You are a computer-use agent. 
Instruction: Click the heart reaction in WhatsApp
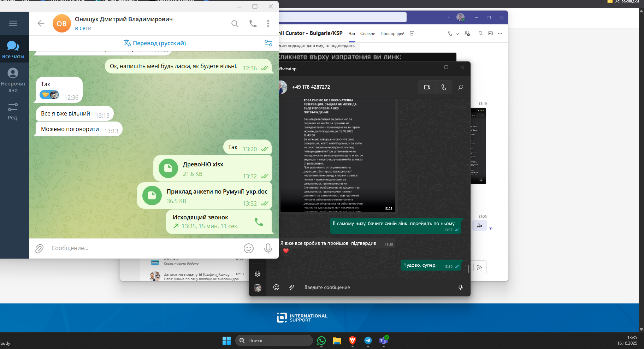[286, 251]
